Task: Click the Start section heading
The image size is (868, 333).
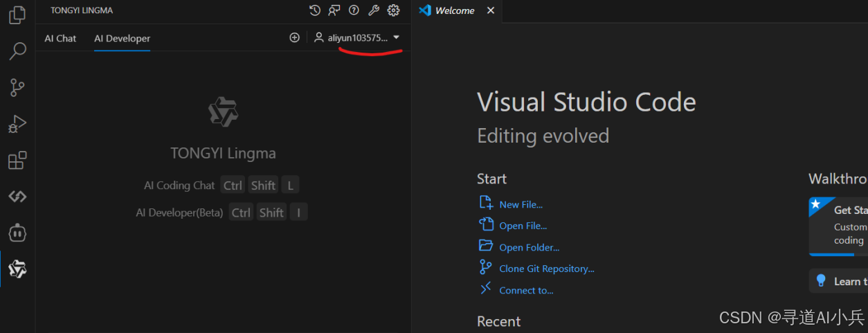Action: pyautogui.click(x=491, y=179)
